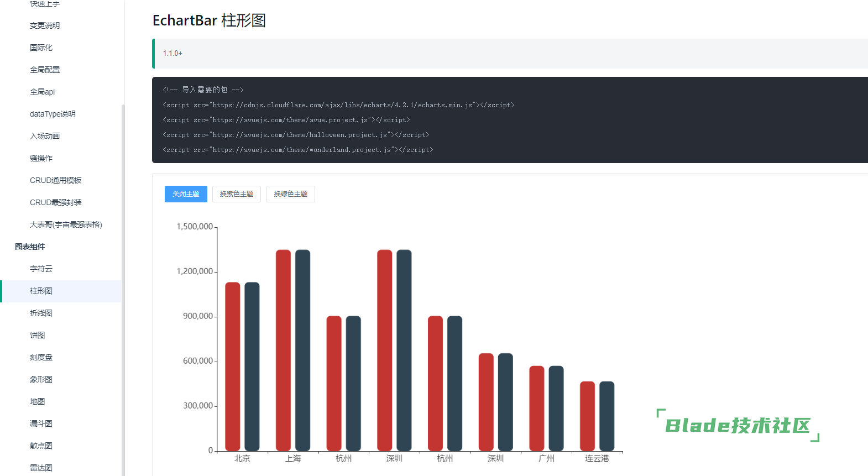Click the red bar for 连云港
Viewport: 868px width, 476px height.
tap(588, 416)
